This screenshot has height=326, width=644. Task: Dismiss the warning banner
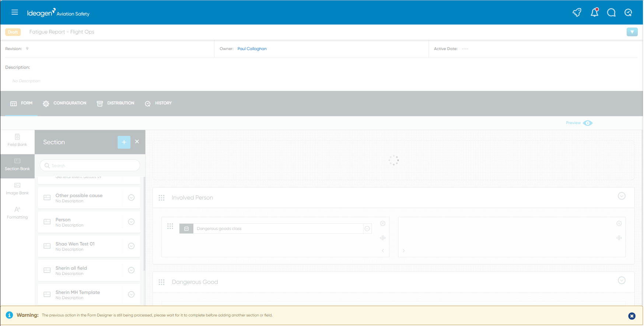click(632, 316)
